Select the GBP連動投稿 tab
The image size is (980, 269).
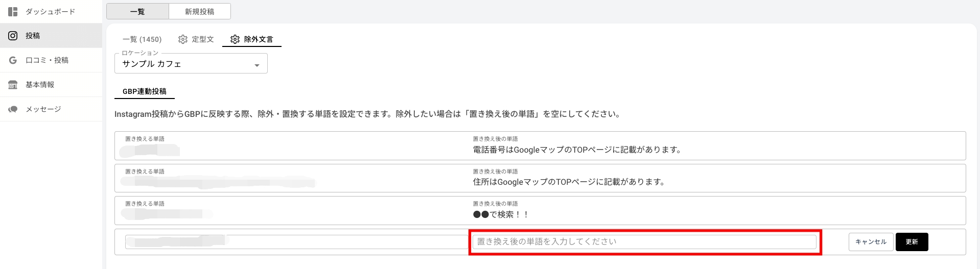(145, 91)
